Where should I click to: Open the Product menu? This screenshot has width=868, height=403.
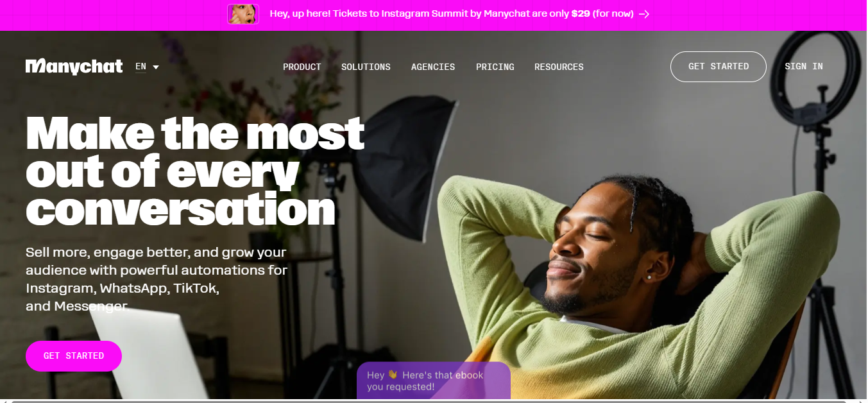pyautogui.click(x=302, y=67)
